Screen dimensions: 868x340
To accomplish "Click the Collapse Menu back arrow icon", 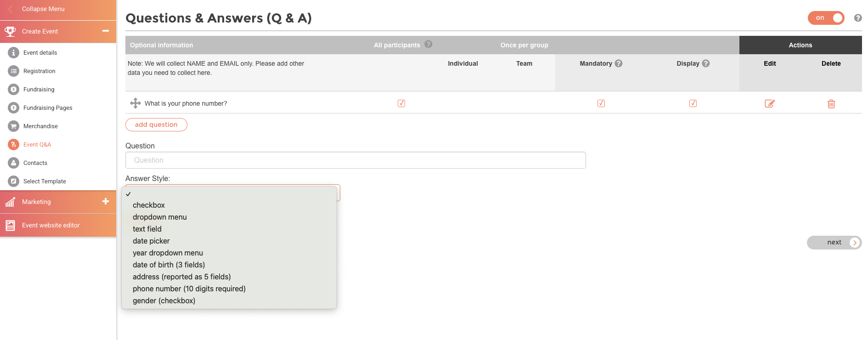I will [x=10, y=9].
